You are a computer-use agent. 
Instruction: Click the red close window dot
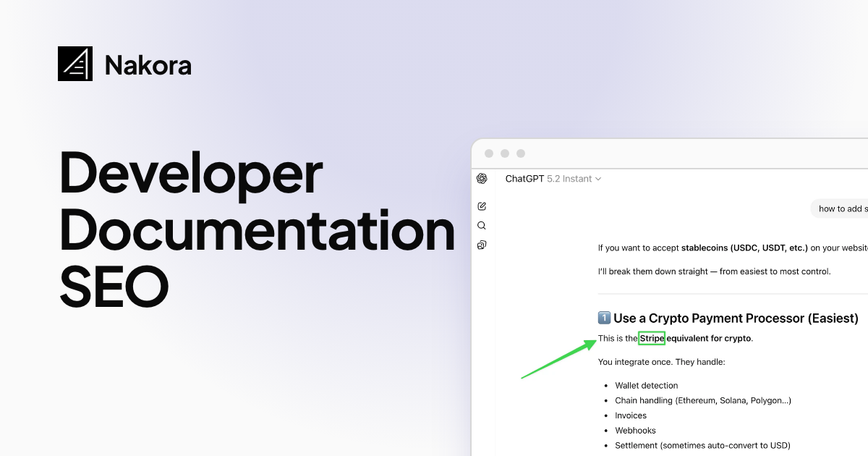pyautogui.click(x=489, y=153)
